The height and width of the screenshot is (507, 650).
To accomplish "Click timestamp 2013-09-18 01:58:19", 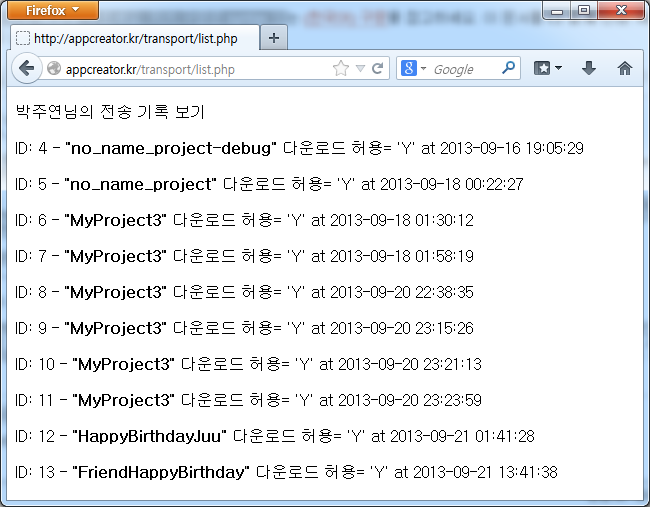I will tap(402, 256).
